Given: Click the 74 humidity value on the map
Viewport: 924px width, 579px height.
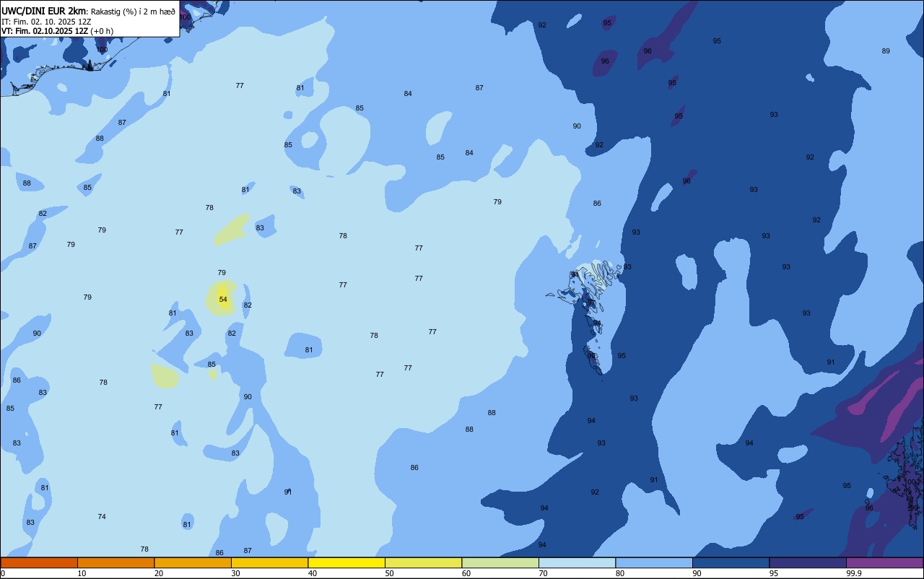Looking at the screenshot, I should [x=102, y=516].
